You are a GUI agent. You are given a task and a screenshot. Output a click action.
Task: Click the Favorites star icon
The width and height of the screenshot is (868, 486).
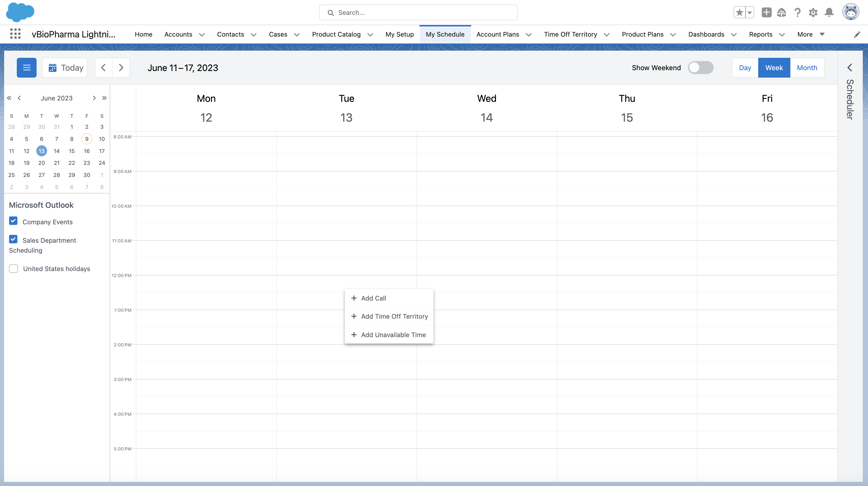click(739, 12)
